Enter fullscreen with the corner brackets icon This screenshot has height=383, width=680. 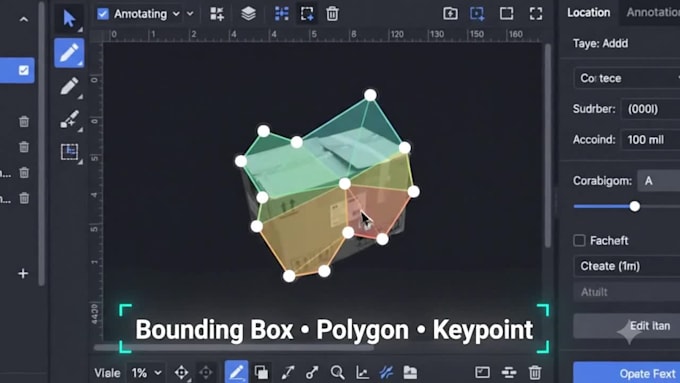pos(536,13)
